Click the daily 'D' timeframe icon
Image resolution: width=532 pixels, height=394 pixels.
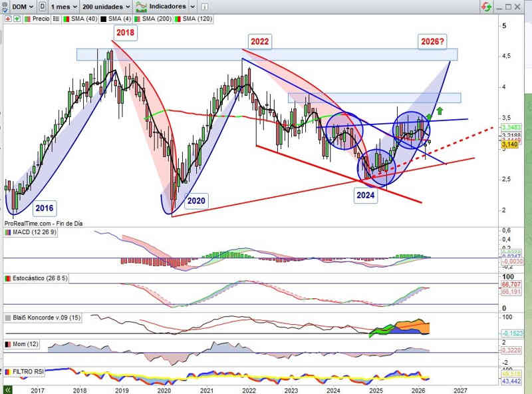pos(43,6)
